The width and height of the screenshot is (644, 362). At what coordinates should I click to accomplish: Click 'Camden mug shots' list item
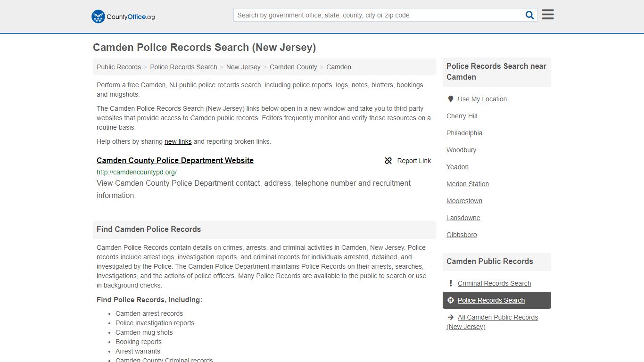(144, 332)
